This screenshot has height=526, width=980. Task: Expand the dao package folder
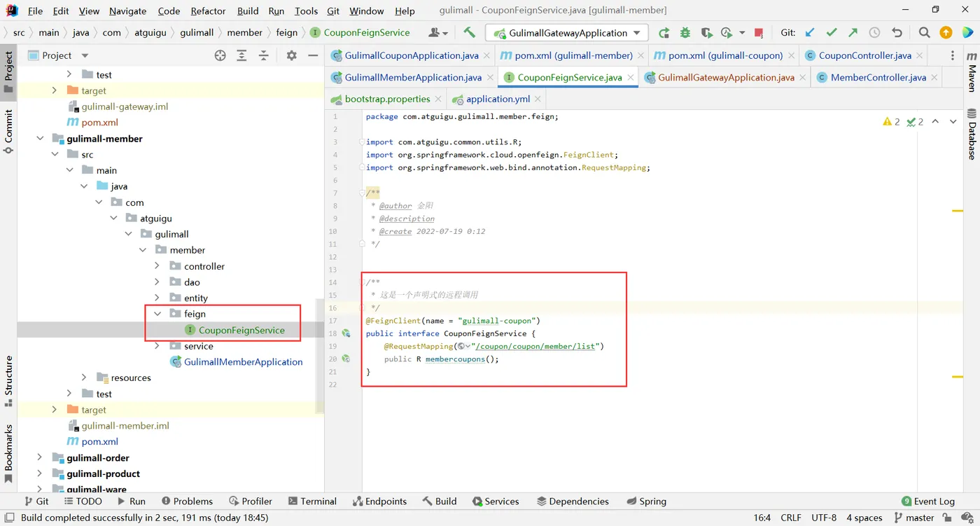[157, 282]
